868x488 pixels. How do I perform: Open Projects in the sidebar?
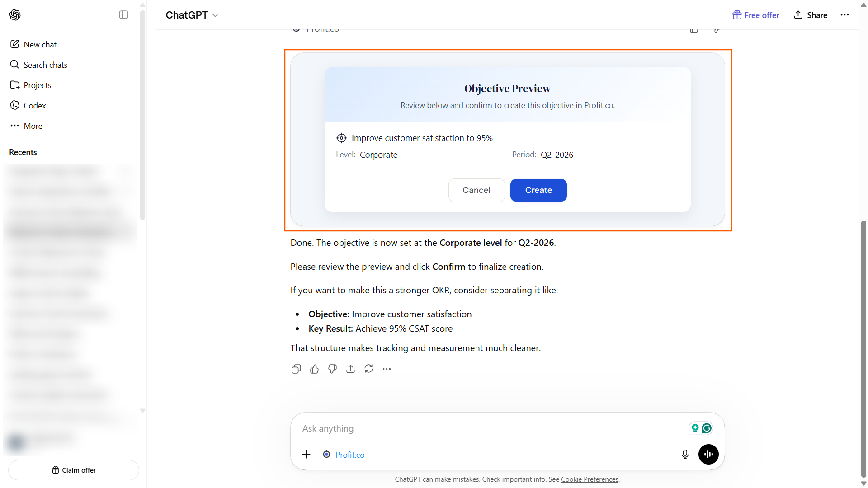click(x=37, y=85)
